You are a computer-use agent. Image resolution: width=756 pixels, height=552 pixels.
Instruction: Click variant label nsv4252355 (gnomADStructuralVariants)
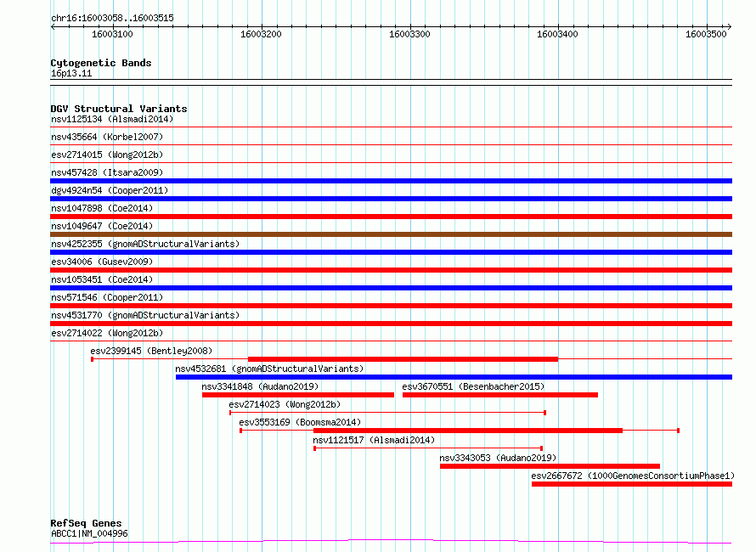click(145, 244)
